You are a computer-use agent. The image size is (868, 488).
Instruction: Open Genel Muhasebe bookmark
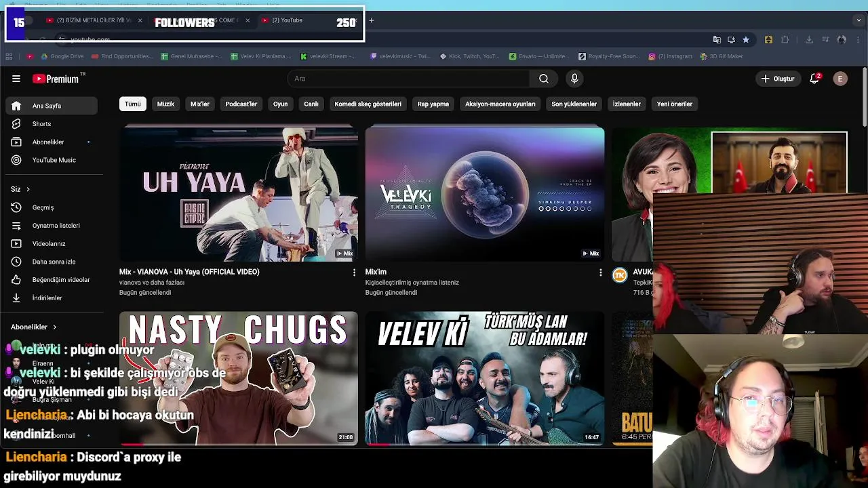click(191, 56)
